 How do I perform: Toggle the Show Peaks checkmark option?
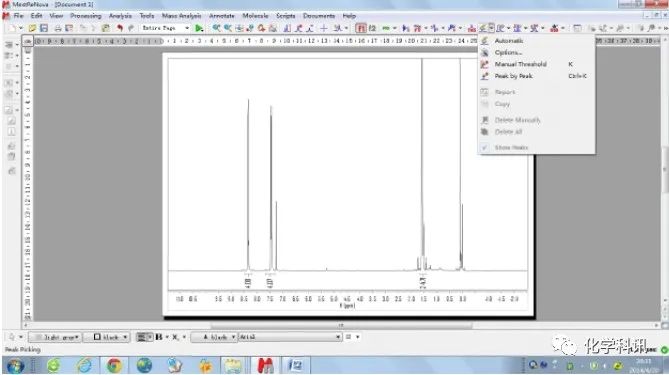511,147
